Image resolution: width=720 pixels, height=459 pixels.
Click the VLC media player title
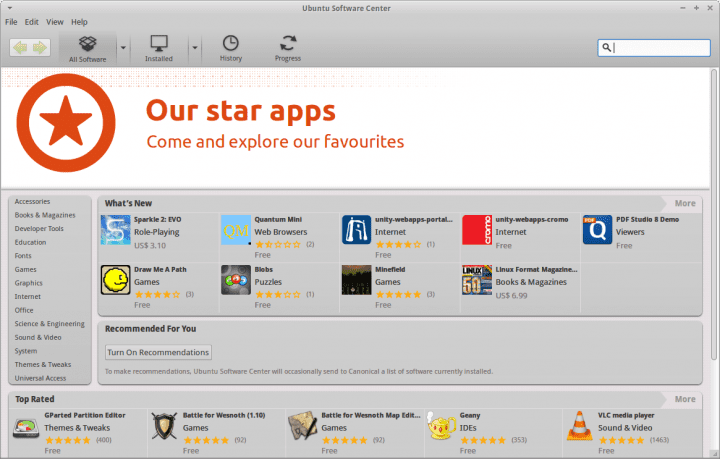click(x=626, y=415)
